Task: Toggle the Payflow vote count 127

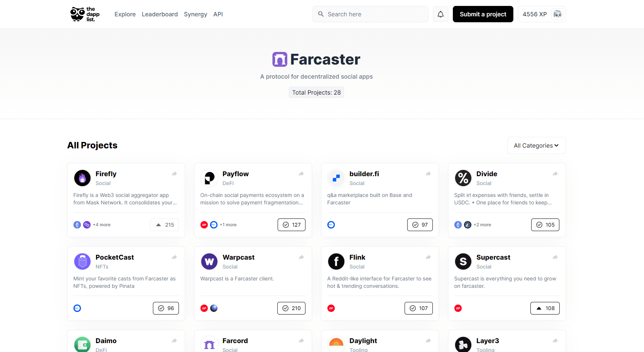Action: (292, 225)
